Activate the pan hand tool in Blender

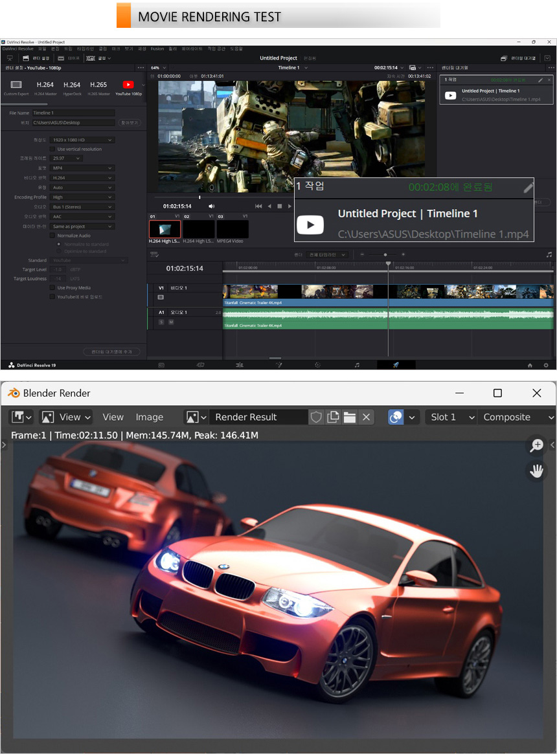(536, 471)
